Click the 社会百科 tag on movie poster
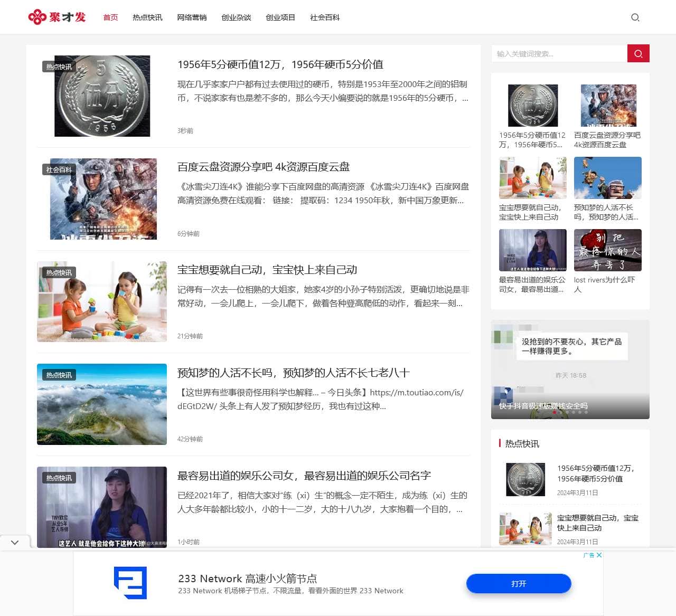Viewport: 676px width, 616px height. click(59, 170)
